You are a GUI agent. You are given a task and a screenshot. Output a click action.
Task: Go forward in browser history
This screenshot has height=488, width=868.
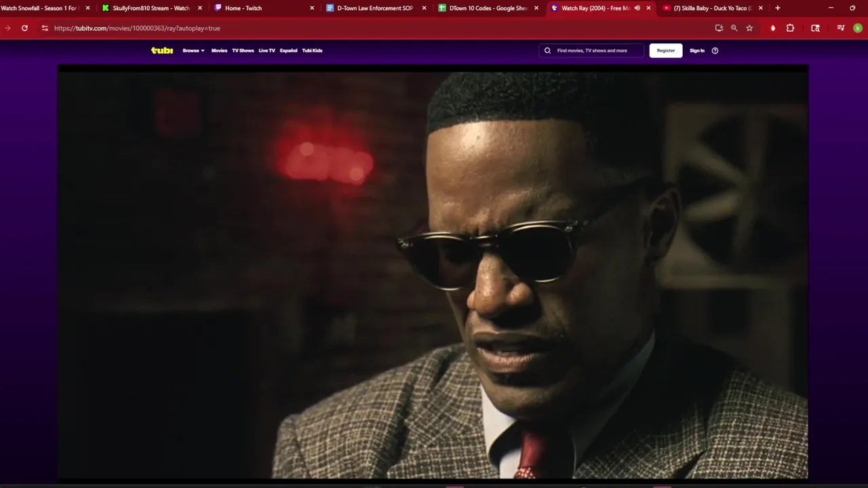(7, 28)
